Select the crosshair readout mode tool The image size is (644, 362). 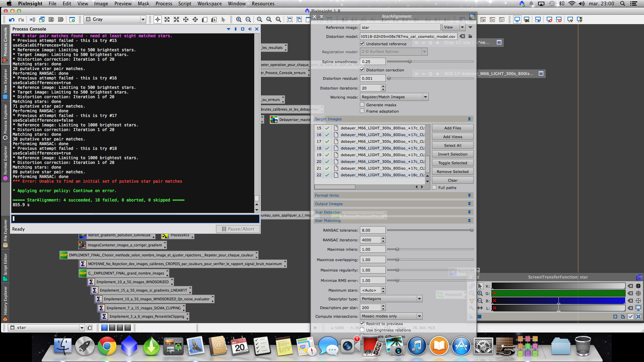click(157, 20)
